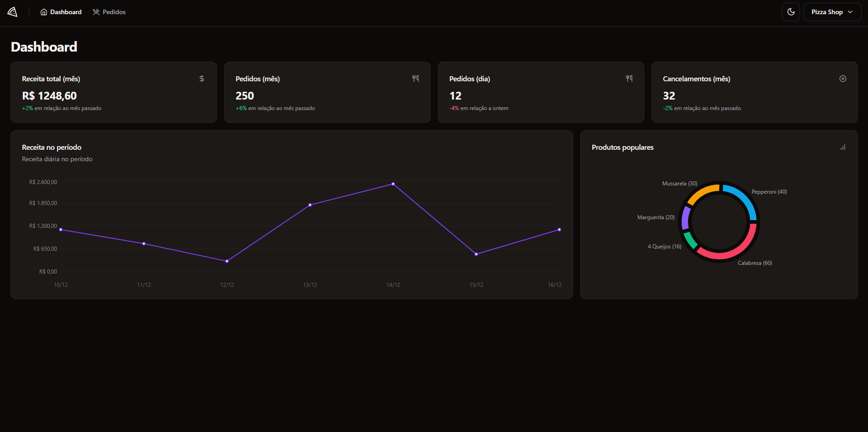868x432 pixels.
Task: Click the crossed utensils icon beside Pedidos
Action: point(96,12)
